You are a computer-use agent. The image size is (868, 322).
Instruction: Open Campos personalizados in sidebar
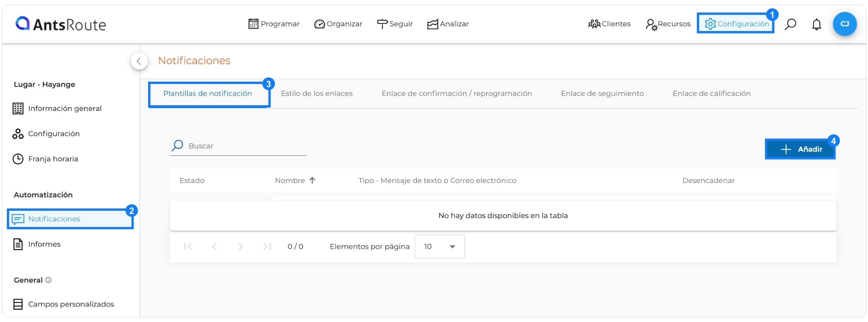(71, 304)
